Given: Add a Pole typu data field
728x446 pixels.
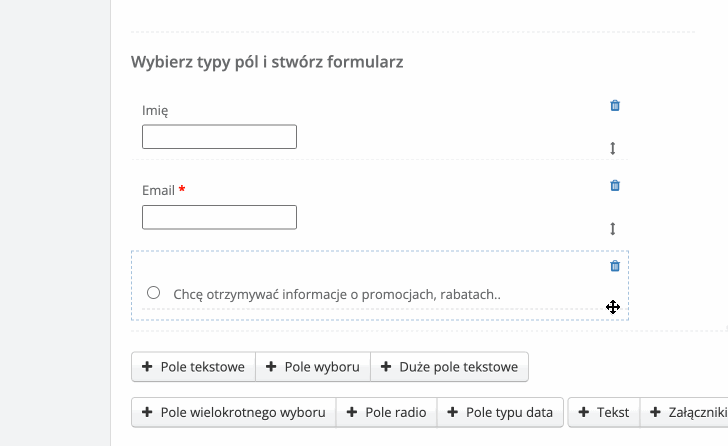Looking at the screenshot, I should point(499,412).
